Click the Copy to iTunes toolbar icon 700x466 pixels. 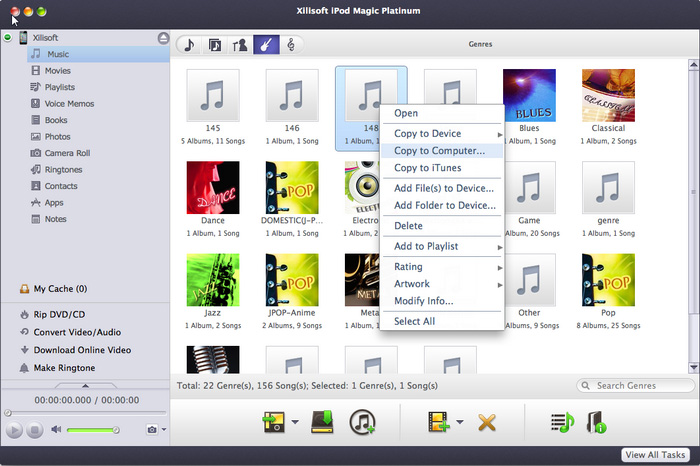pyautogui.click(x=362, y=422)
